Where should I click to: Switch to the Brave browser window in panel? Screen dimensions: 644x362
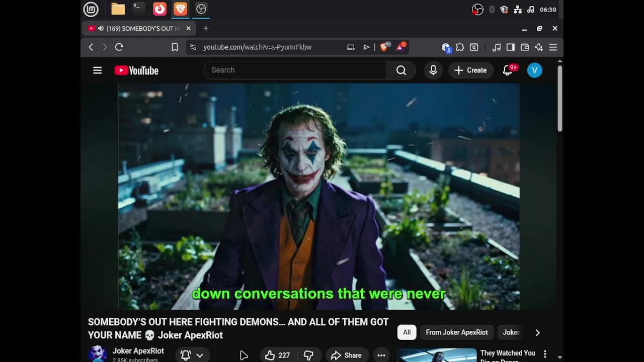point(180,9)
